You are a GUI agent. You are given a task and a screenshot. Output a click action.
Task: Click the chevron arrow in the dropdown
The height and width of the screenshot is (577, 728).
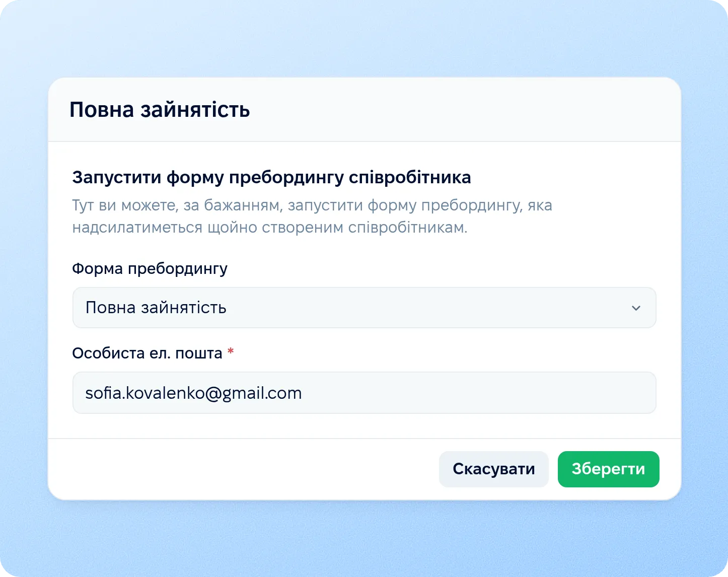click(x=636, y=308)
